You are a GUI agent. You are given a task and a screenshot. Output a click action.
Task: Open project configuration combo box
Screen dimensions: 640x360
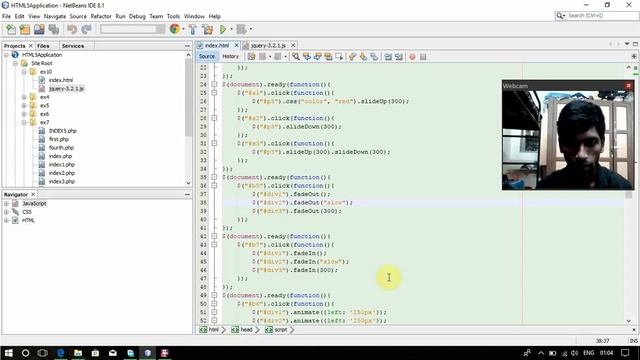click(132, 29)
